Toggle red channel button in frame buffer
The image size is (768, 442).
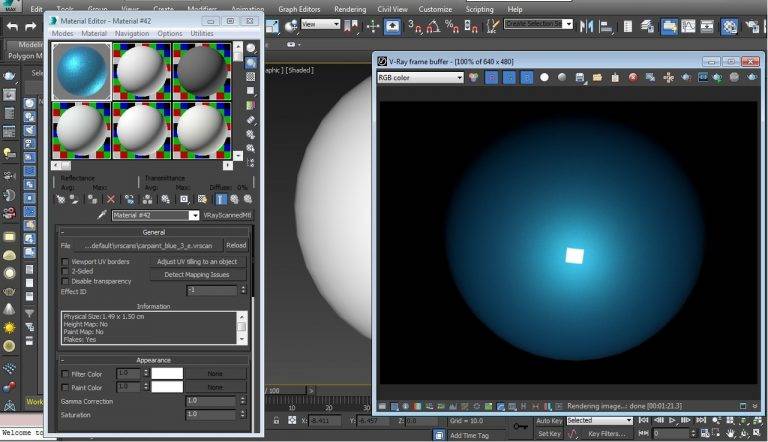tap(491, 77)
